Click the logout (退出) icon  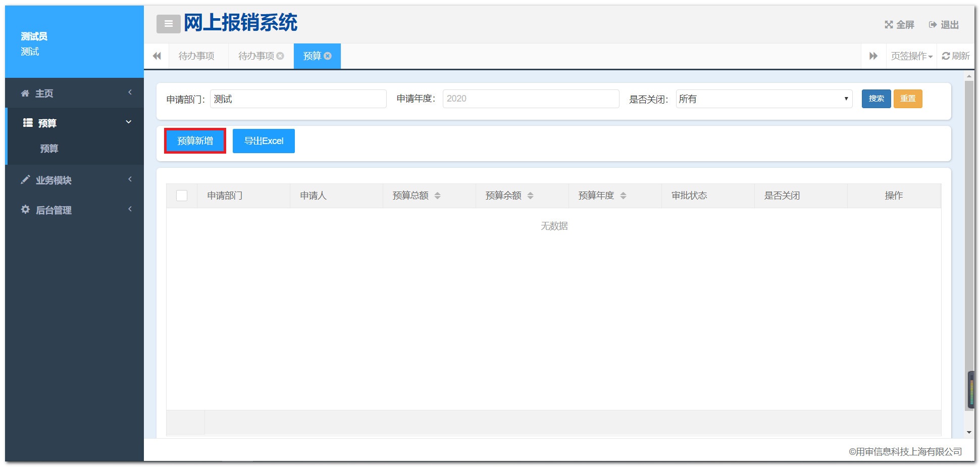(x=933, y=25)
